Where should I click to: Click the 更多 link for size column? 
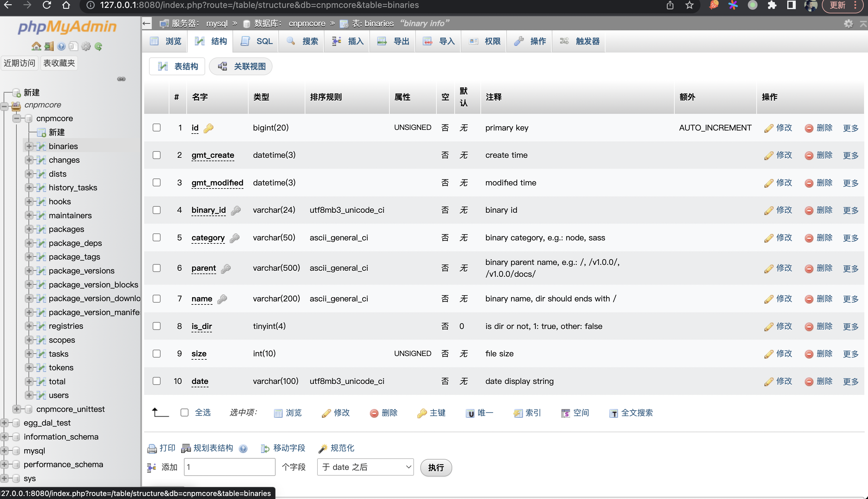(850, 354)
